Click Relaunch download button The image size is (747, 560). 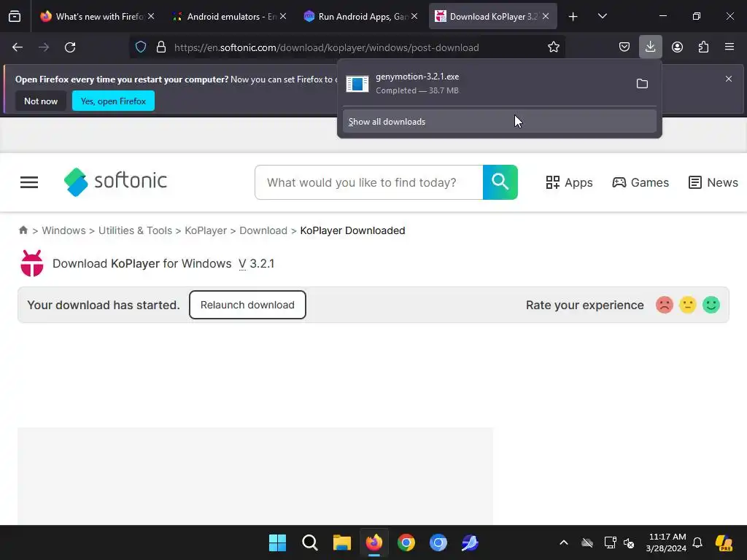pyautogui.click(x=247, y=305)
